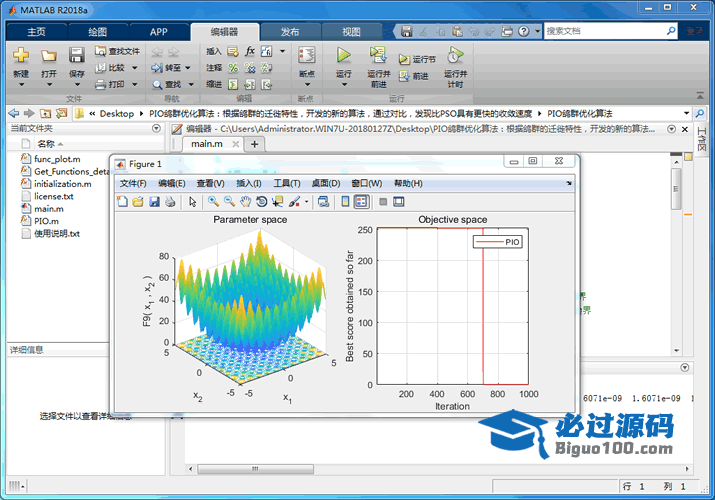715x500 pixels.
Task: Click Open File icon in Figure 1 toolbar
Action: (138, 201)
